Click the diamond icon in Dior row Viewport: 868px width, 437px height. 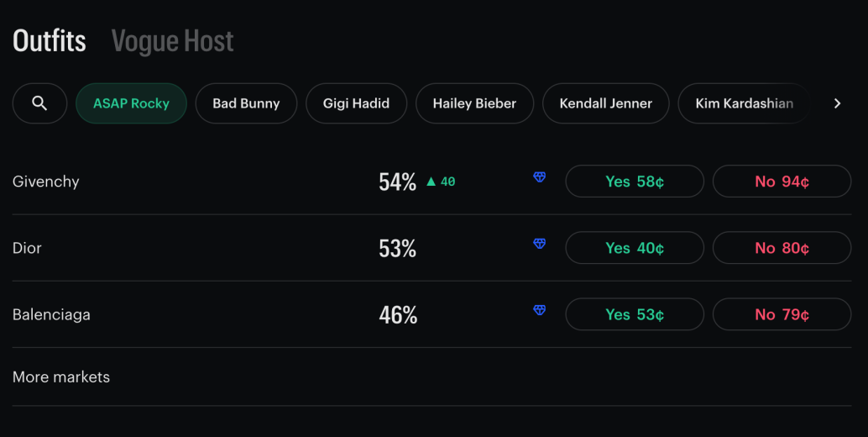click(540, 244)
